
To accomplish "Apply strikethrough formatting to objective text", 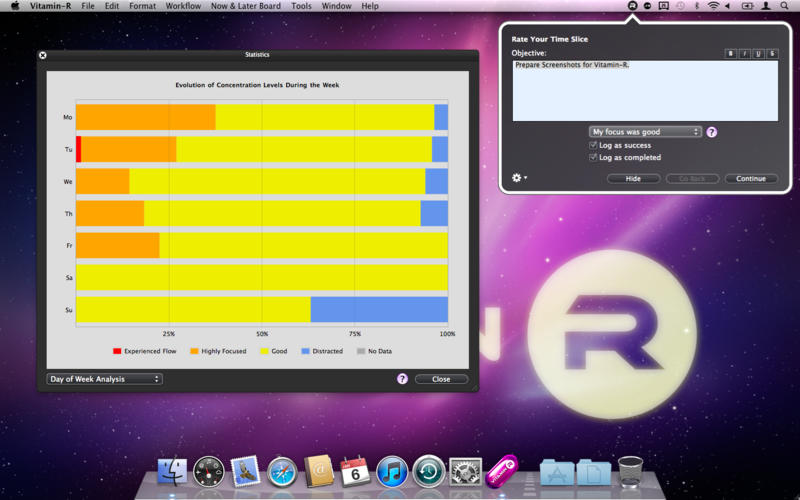I will point(773,53).
